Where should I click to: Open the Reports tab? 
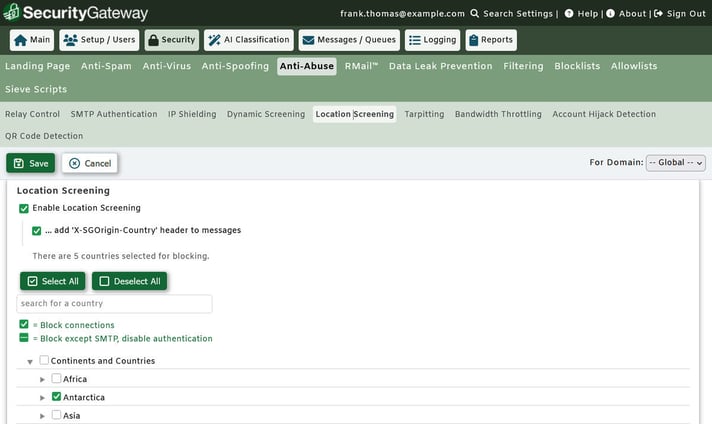491,40
